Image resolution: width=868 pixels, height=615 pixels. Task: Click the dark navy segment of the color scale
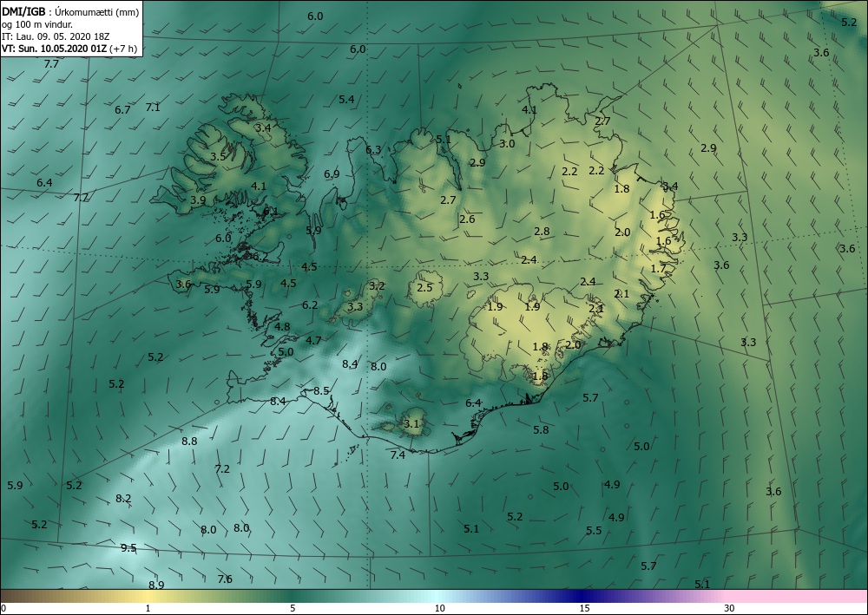[x=582, y=596]
